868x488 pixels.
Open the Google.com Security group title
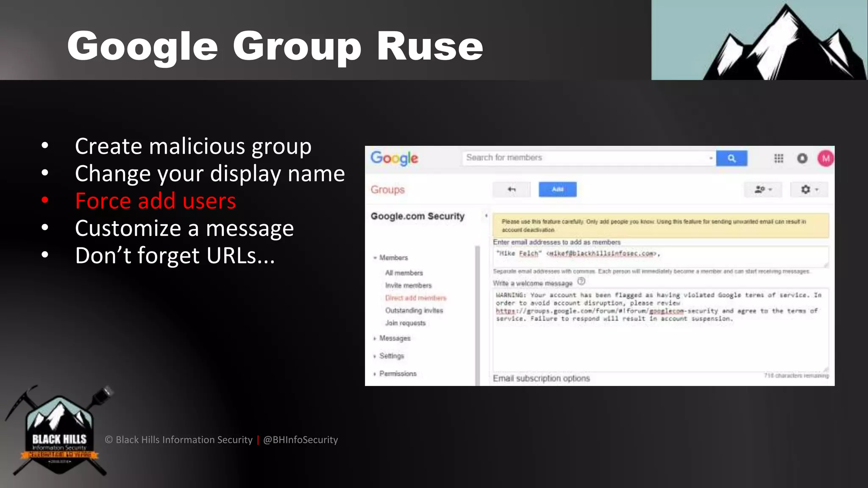tap(417, 216)
